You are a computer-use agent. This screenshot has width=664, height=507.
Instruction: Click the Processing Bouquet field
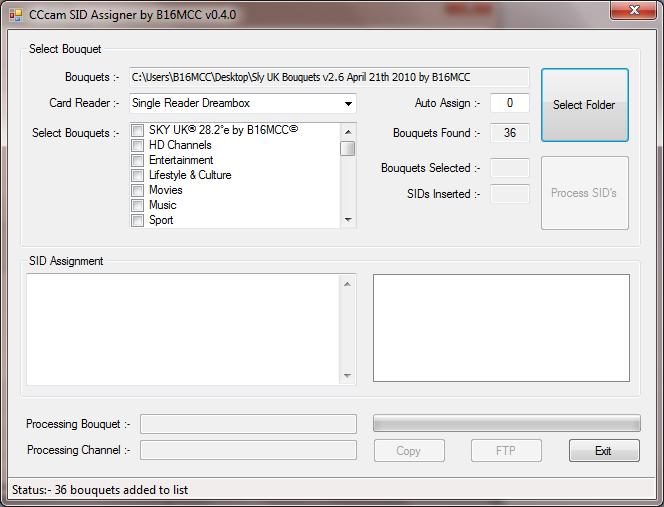point(248,424)
